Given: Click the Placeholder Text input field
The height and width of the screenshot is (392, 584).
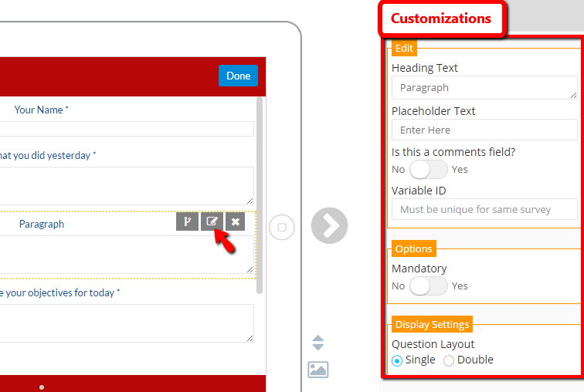Looking at the screenshot, I should (x=484, y=130).
